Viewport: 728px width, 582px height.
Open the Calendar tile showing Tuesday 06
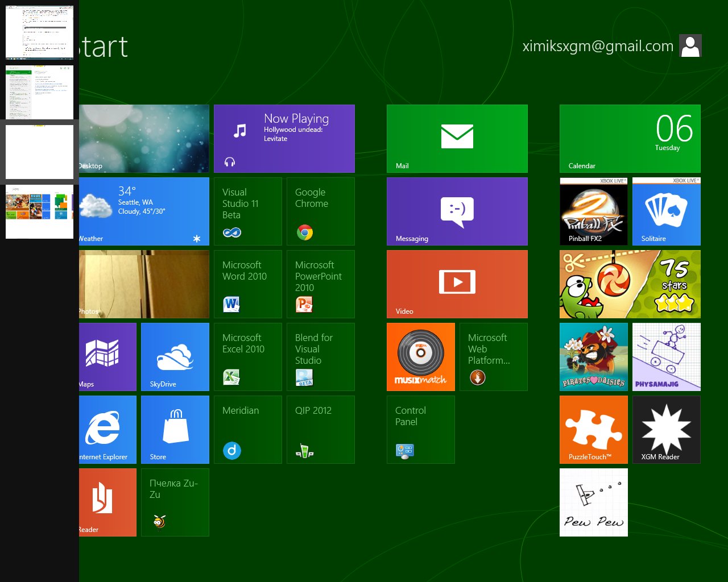pyautogui.click(x=630, y=139)
